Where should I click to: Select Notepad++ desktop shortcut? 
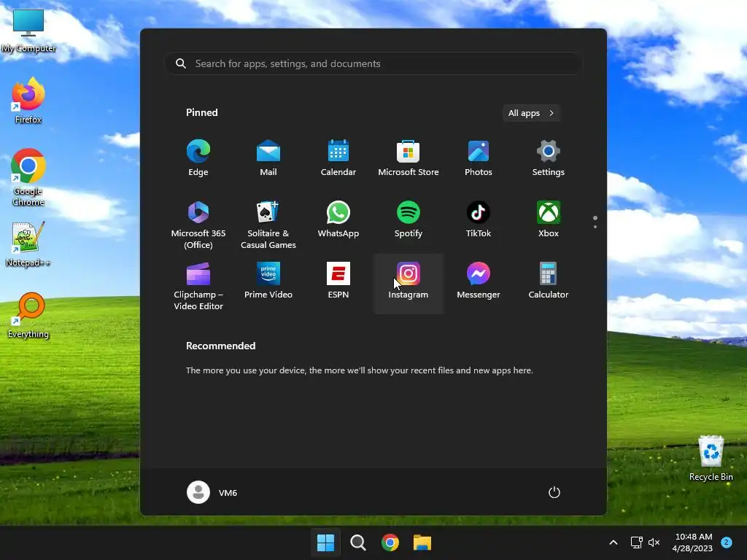[28, 244]
